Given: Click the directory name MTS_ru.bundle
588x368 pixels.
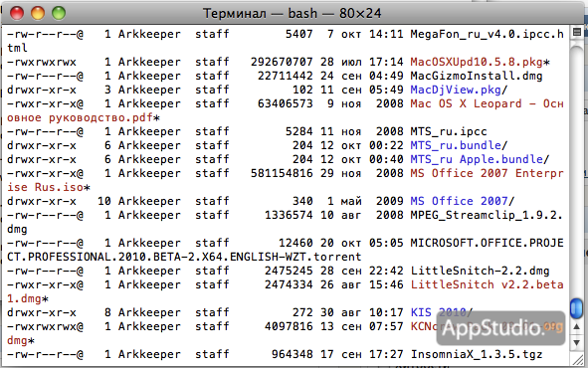Looking at the screenshot, I should coord(456,145).
